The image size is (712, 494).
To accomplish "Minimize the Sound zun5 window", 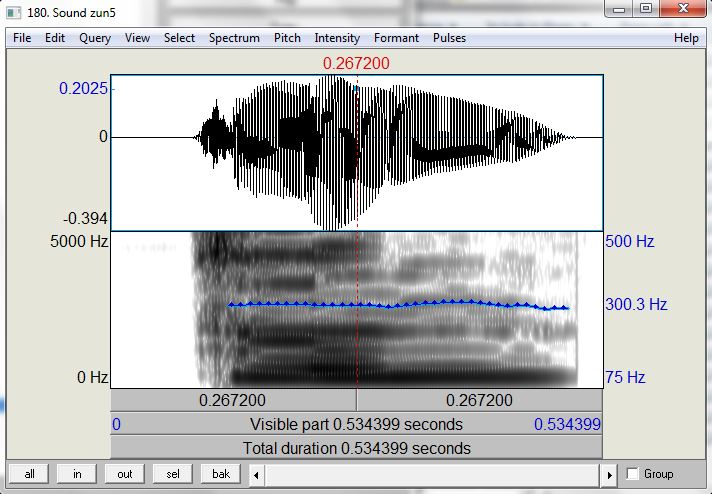I will [x=619, y=9].
